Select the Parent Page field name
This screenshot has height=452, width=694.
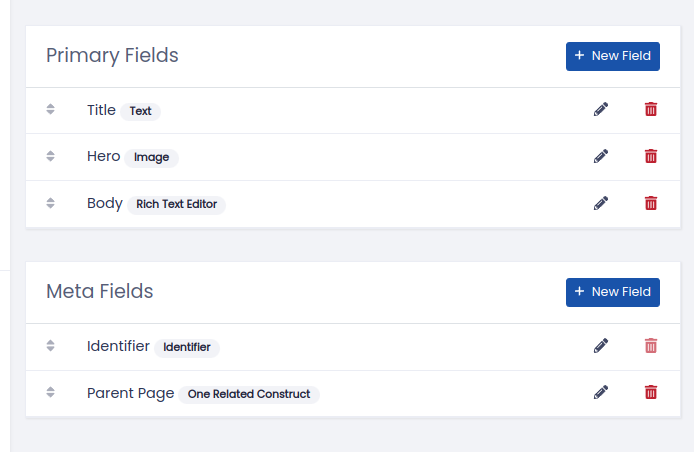(x=131, y=393)
